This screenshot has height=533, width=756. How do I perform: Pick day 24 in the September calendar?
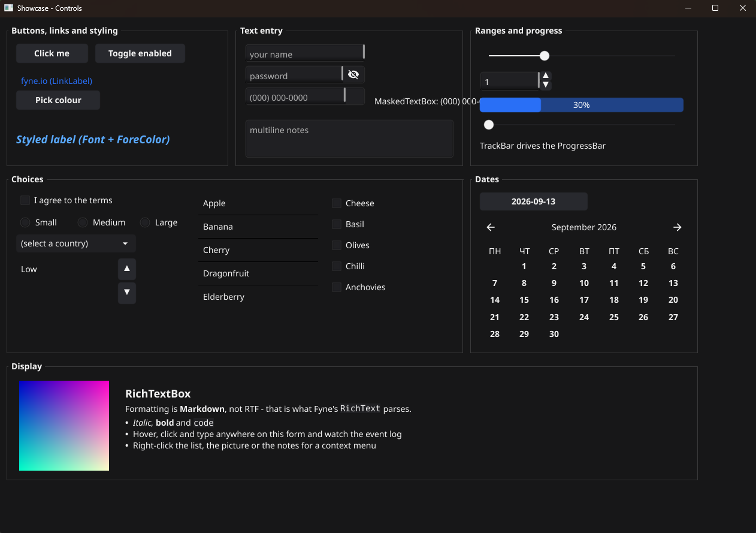click(584, 317)
